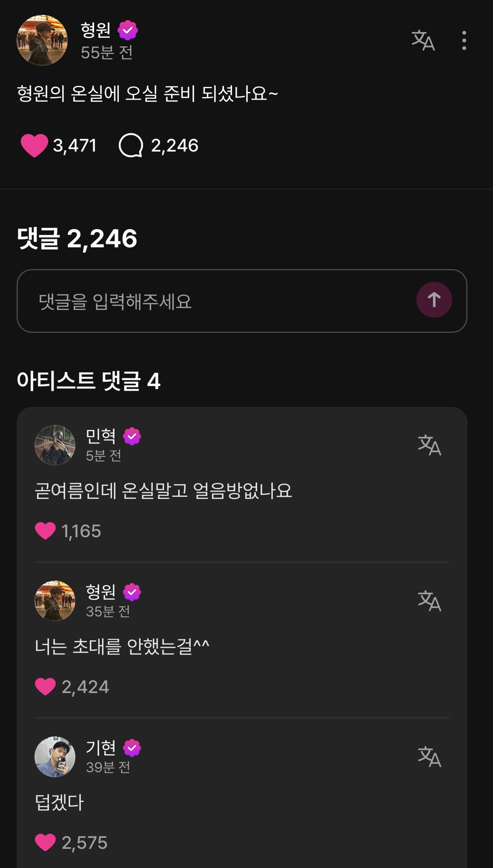This screenshot has width=493, height=868.
Task: Toggle like on 형원's main post
Action: pyautogui.click(x=34, y=146)
